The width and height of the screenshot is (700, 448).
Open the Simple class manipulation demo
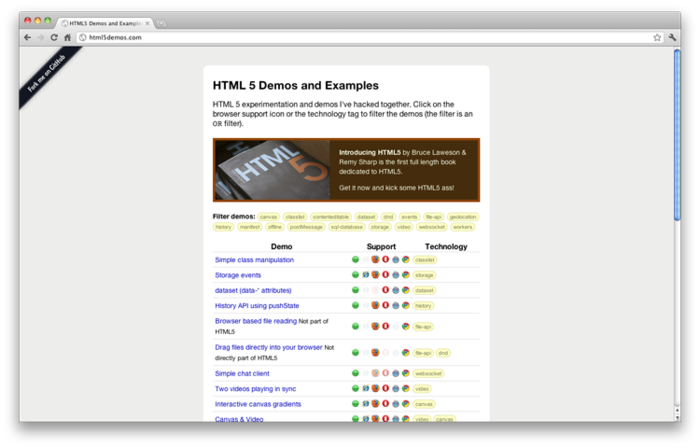click(254, 260)
